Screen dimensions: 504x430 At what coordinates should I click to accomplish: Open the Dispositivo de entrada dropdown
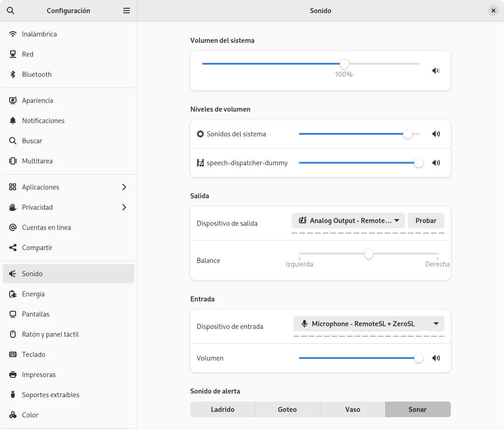[369, 324]
